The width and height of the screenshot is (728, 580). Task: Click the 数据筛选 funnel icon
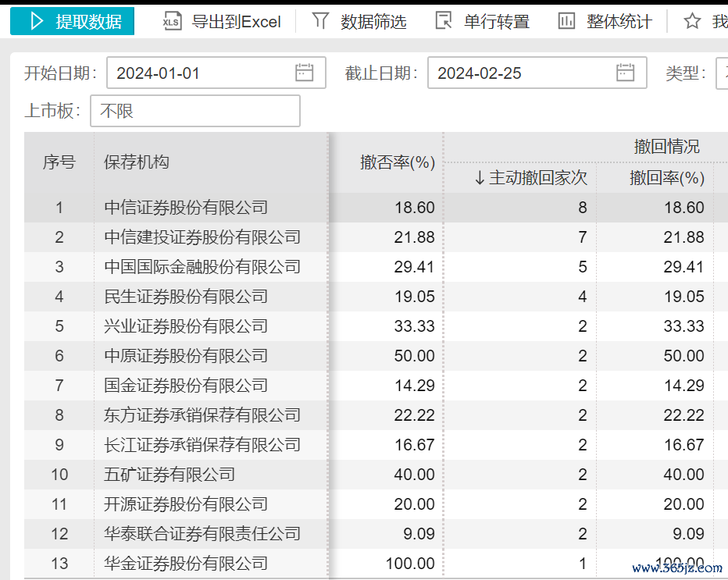[320, 21]
